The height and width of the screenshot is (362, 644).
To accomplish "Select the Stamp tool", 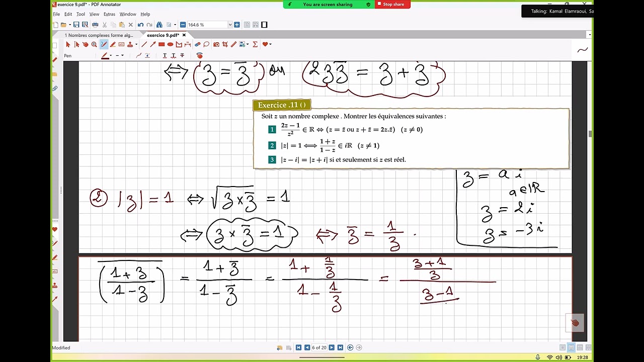I will [130, 44].
